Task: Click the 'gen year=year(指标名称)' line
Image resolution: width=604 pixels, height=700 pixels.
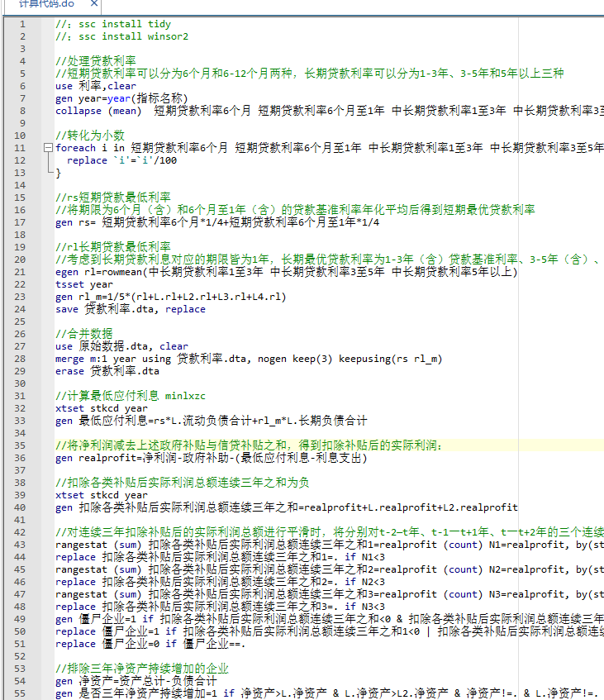Action: tap(121, 98)
